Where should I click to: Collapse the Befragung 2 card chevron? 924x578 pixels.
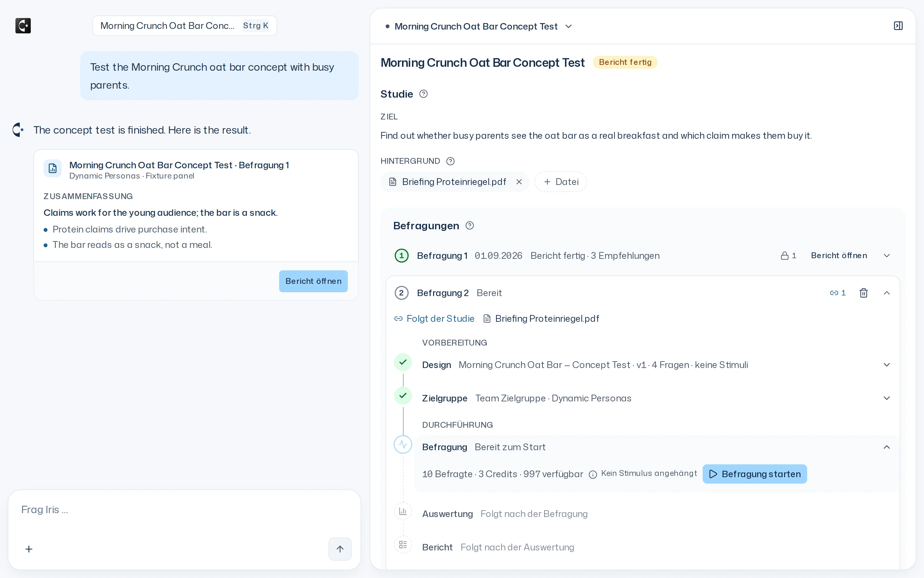tap(887, 293)
